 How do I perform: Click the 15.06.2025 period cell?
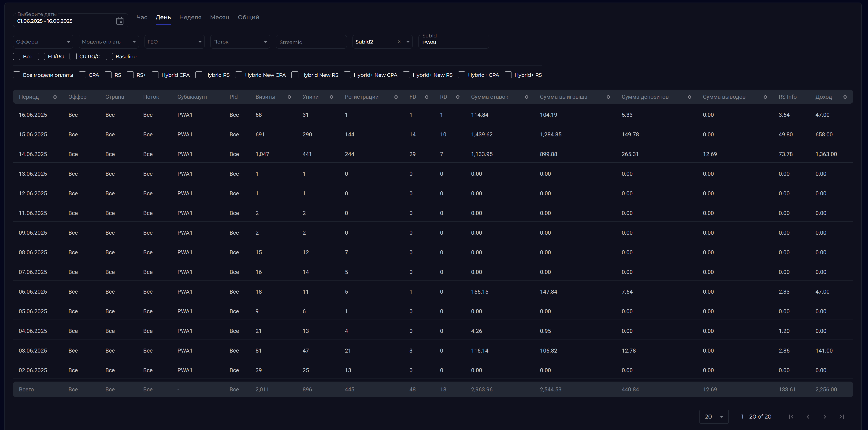pos(33,135)
